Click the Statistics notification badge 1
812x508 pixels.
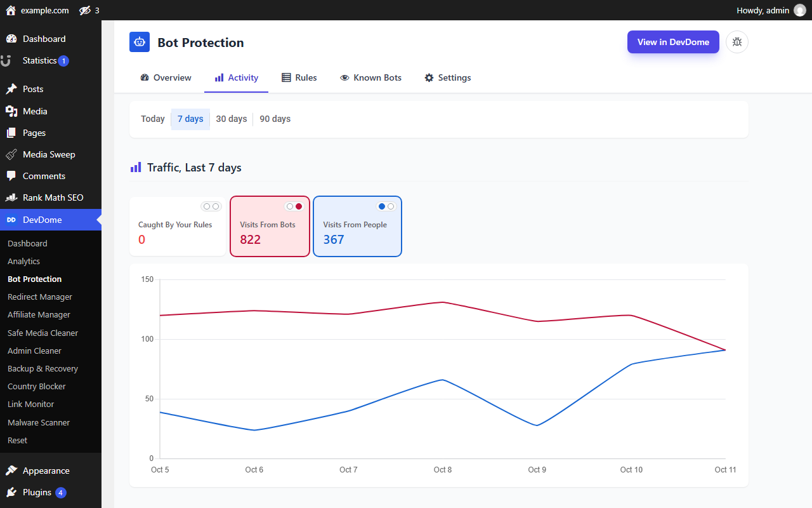pos(63,61)
